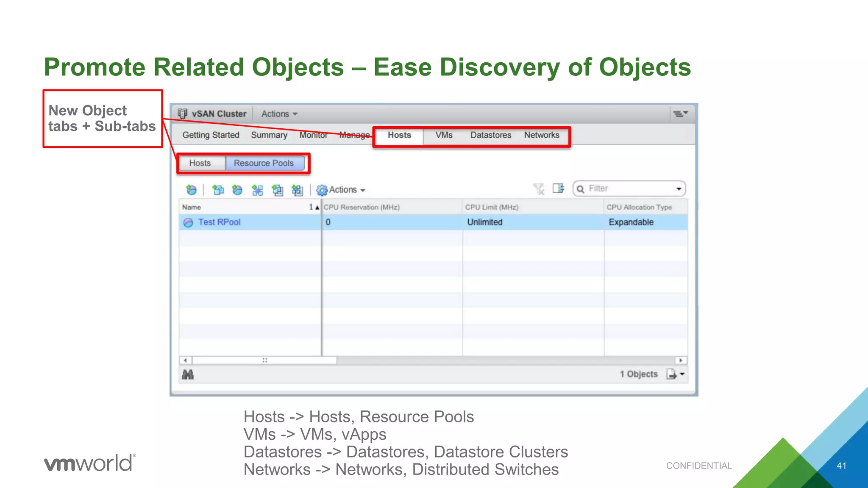868x488 pixels.
Task: Select the Networks tab
Action: [542, 135]
